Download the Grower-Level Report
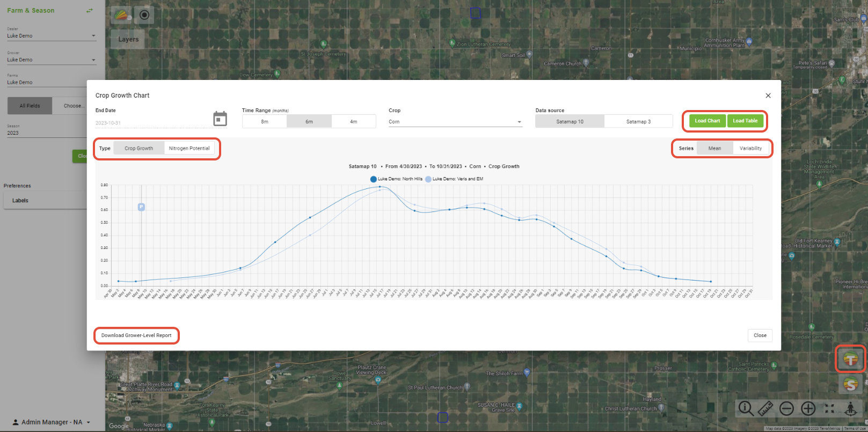 coord(136,335)
